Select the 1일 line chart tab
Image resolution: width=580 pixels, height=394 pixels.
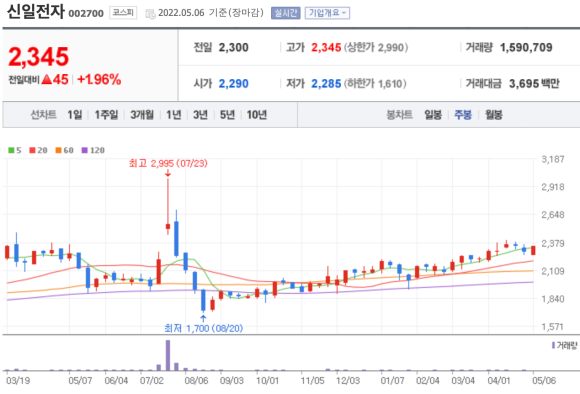[x=75, y=115]
